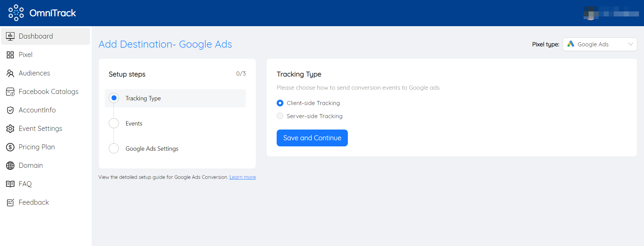This screenshot has height=246, width=644.
Task: Select the Tracking Type step circle
Action: click(x=114, y=98)
